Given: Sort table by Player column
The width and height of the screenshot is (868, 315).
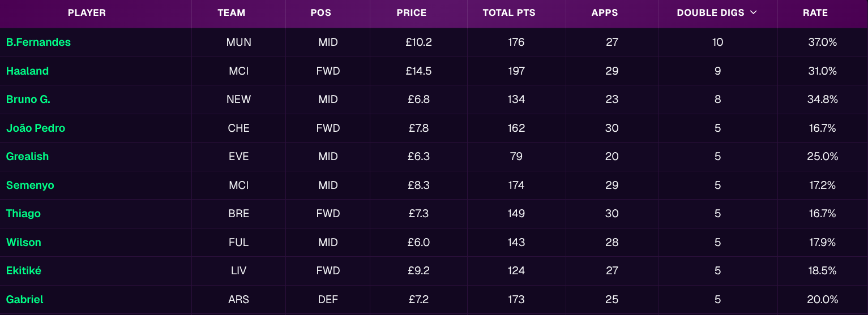Looking at the screenshot, I should pos(87,13).
